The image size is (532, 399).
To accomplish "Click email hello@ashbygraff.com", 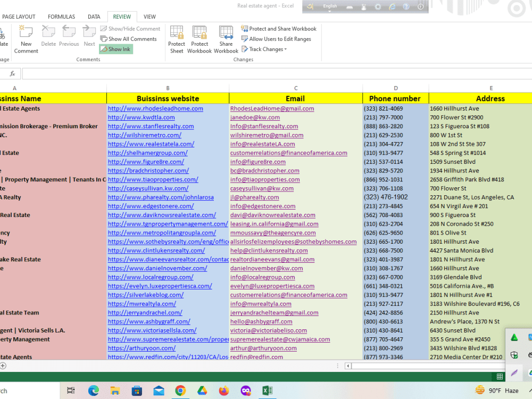I will (261, 322).
